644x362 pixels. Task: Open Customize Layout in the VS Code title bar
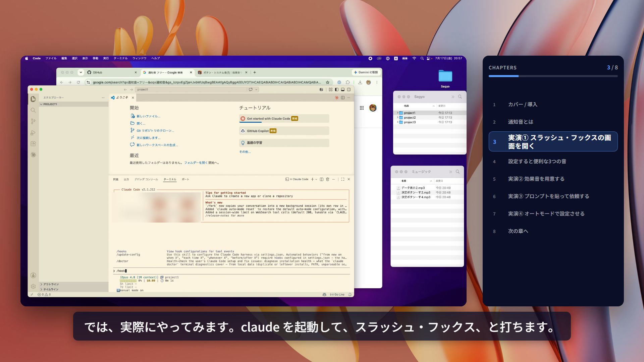click(x=331, y=89)
